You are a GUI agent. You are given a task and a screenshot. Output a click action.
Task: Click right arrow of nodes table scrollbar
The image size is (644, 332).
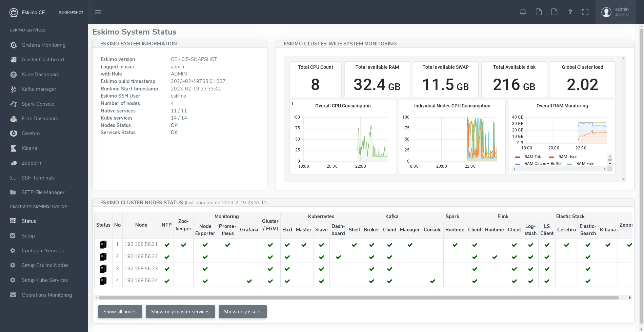pos(630,298)
